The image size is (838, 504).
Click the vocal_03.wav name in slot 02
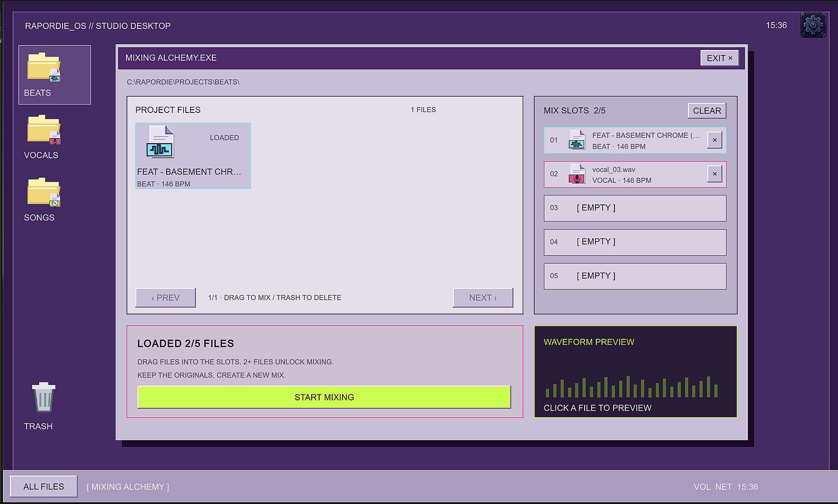[614, 169]
